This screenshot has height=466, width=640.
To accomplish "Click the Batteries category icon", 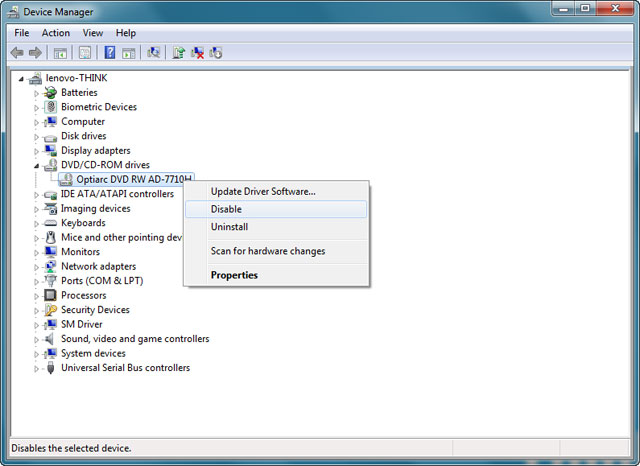I will pyautogui.click(x=51, y=93).
